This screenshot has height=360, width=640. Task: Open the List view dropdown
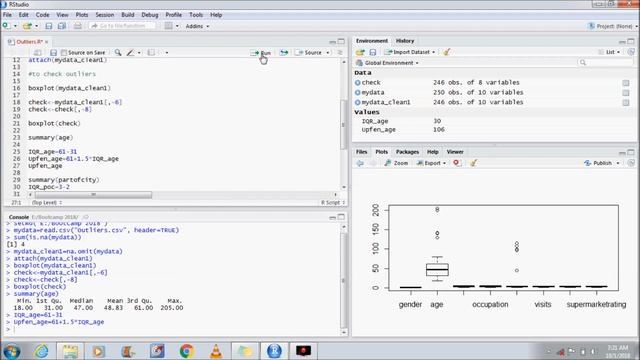pos(610,52)
